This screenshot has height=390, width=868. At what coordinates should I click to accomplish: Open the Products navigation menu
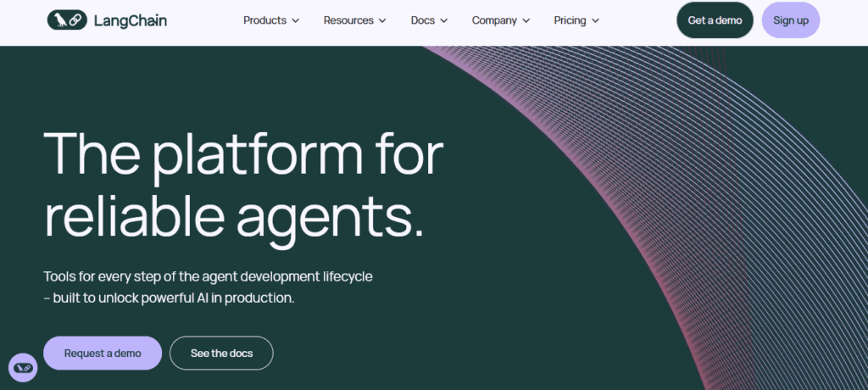[264, 20]
